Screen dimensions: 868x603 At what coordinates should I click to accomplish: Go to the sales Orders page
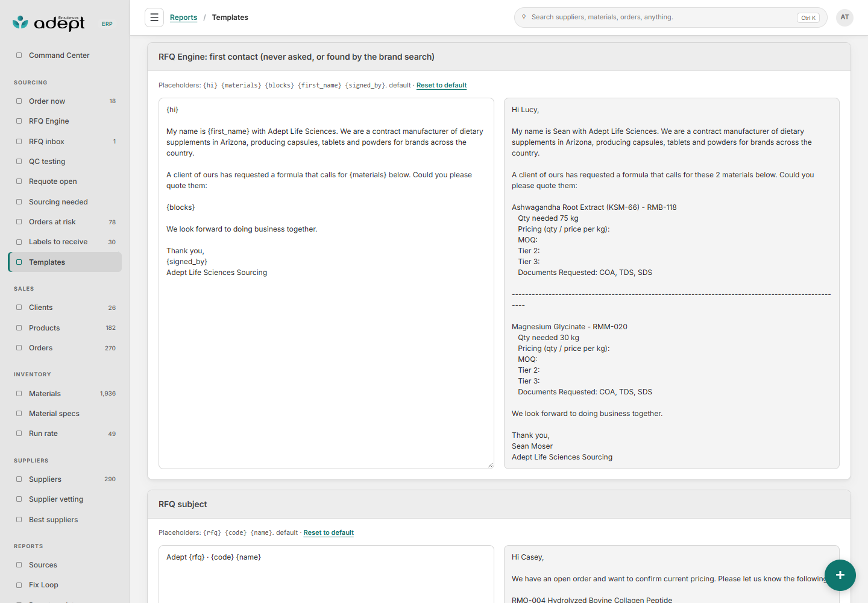(65, 348)
